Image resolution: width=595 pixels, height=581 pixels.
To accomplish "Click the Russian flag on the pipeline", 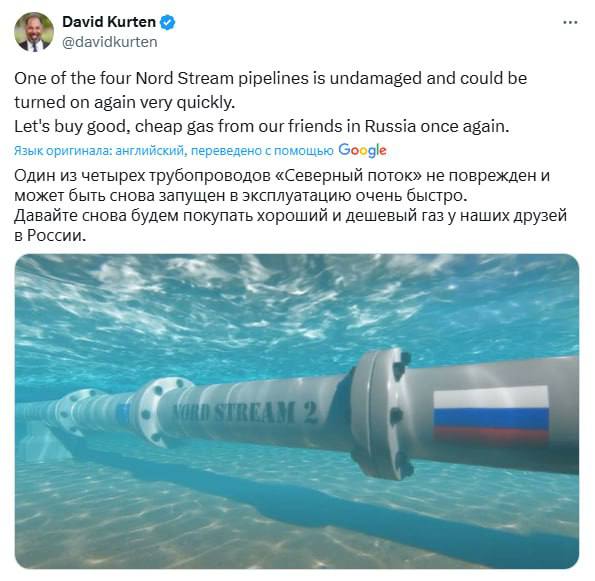I will [x=491, y=414].
